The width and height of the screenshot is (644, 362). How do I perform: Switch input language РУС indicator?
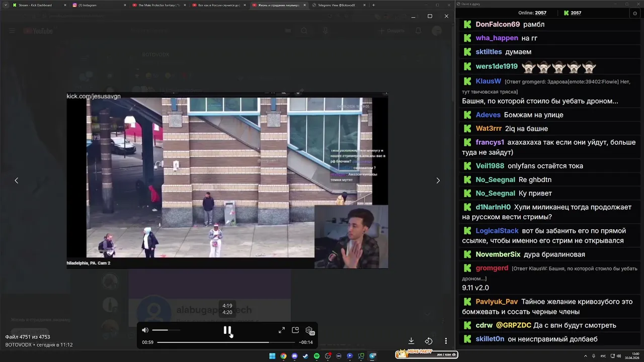click(x=603, y=355)
